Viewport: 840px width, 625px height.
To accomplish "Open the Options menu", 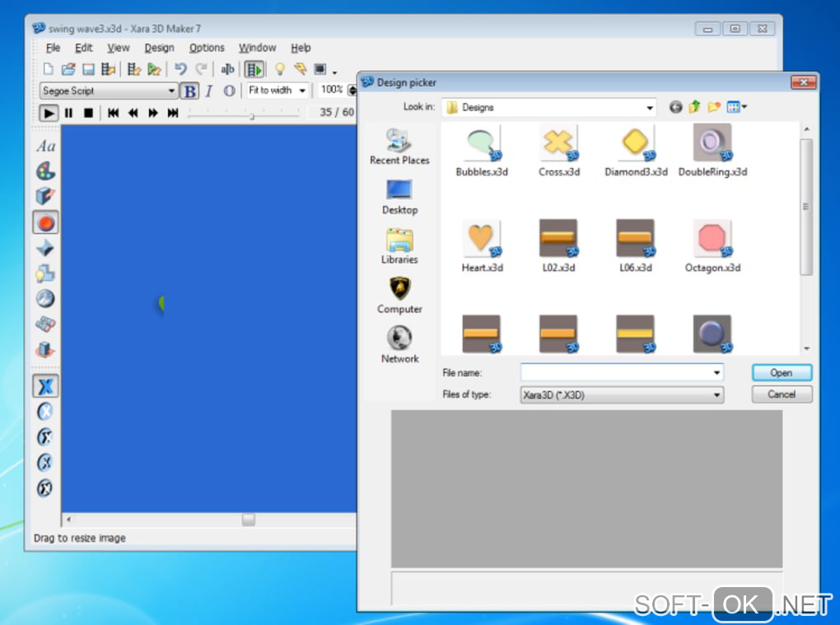I will (x=207, y=48).
